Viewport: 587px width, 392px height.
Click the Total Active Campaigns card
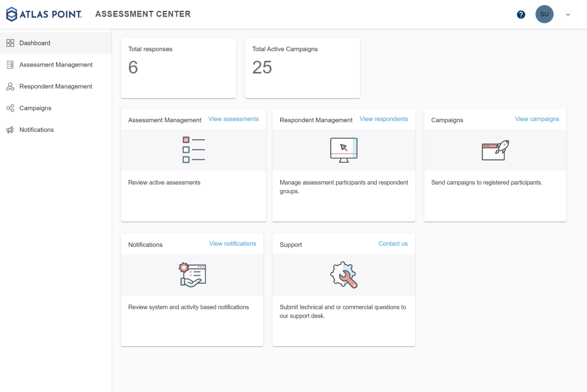click(302, 68)
